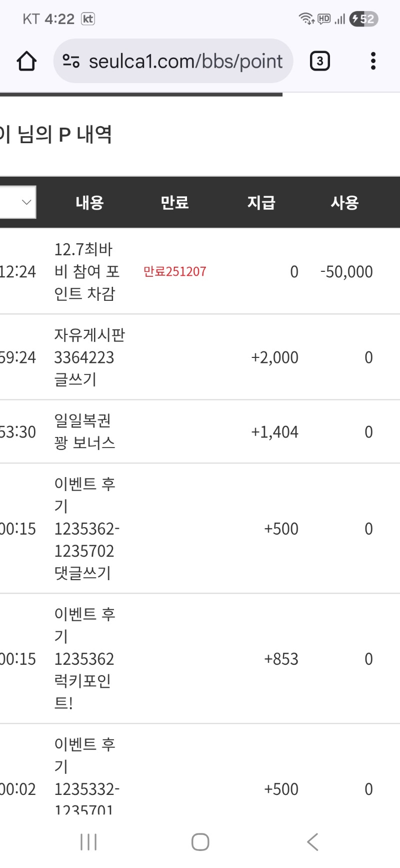Viewport: 400px width, 868px height.
Task: Tap the red 만료251207 expiration label
Action: (175, 271)
